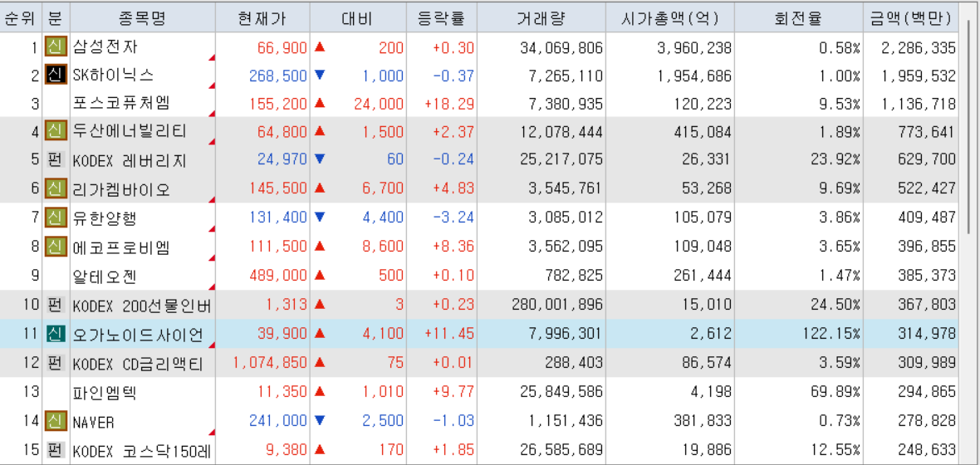Click the up arrow for 알테오젠
The width and height of the screenshot is (980, 465).
click(x=320, y=275)
